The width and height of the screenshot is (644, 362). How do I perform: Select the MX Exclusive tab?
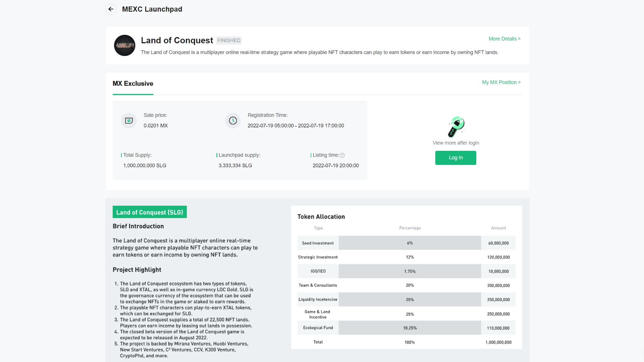coord(133,84)
